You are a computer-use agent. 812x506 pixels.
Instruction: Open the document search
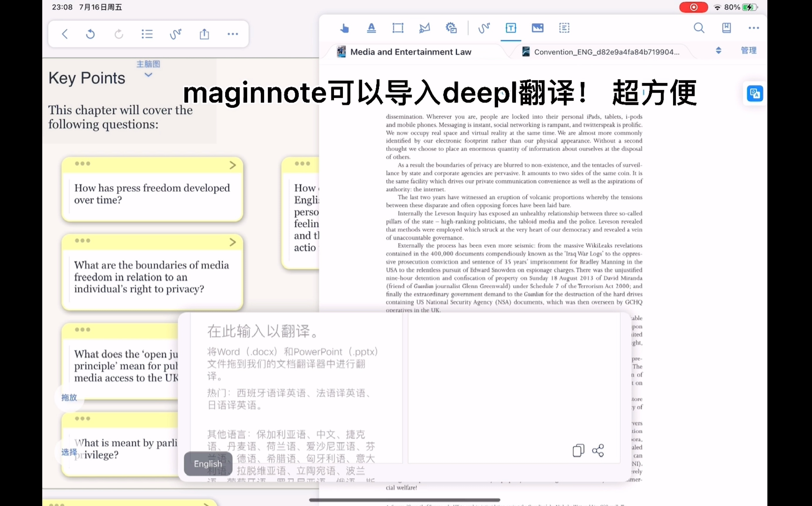click(699, 28)
